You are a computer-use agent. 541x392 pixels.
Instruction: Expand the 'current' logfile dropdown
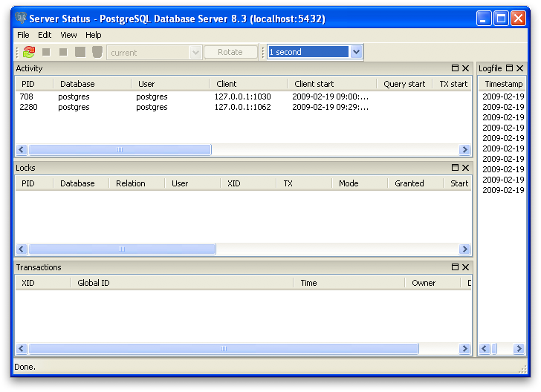click(x=196, y=52)
